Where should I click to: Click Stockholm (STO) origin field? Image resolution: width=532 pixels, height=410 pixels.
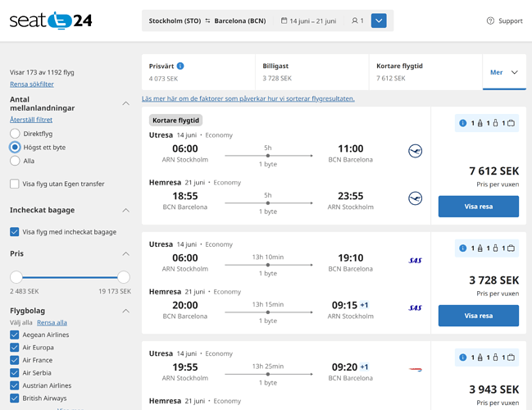click(x=175, y=20)
